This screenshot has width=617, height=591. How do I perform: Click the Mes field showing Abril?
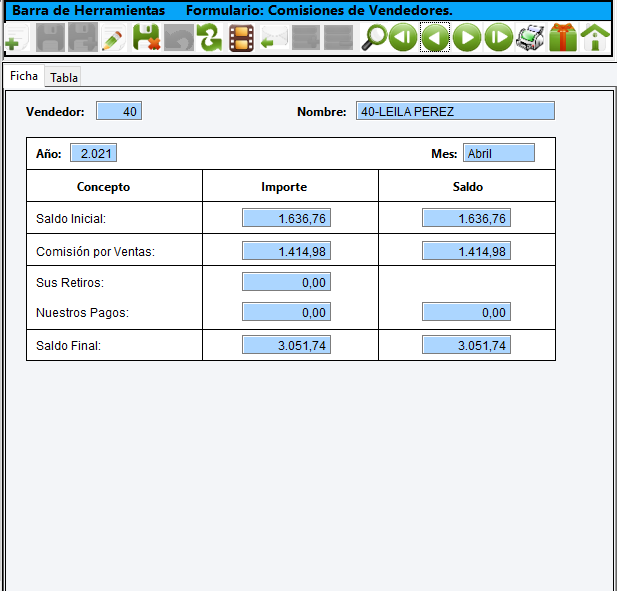(x=499, y=153)
